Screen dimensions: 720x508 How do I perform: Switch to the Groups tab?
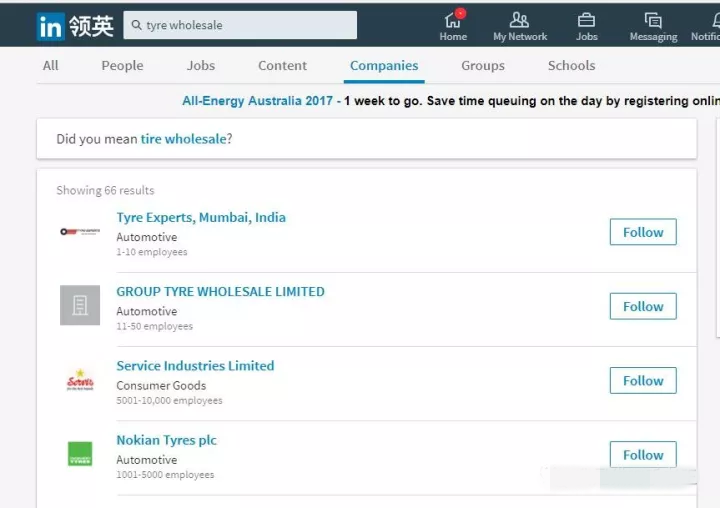coord(483,65)
